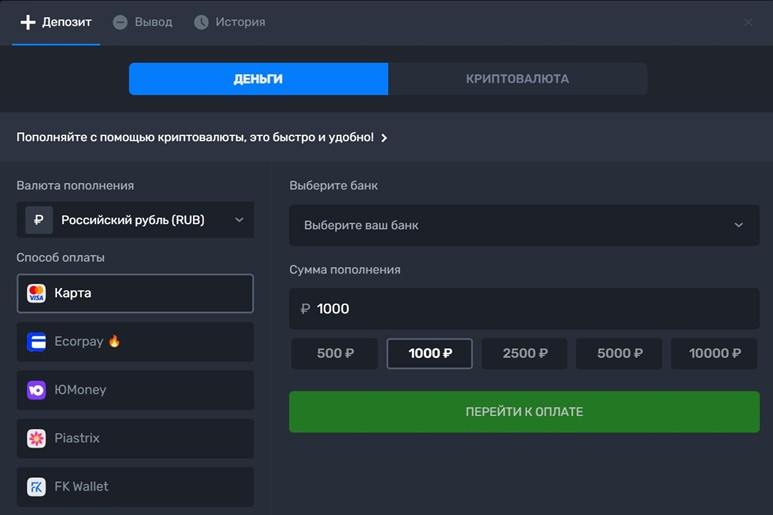Choose the 10000 ₽ preset amount
773x515 pixels.
[714, 353]
